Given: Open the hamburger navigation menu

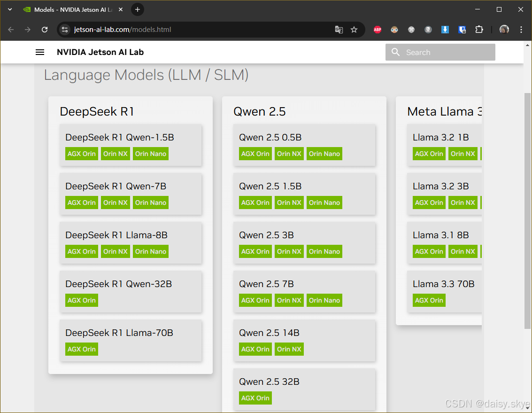Looking at the screenshot, I should point(40,52).
